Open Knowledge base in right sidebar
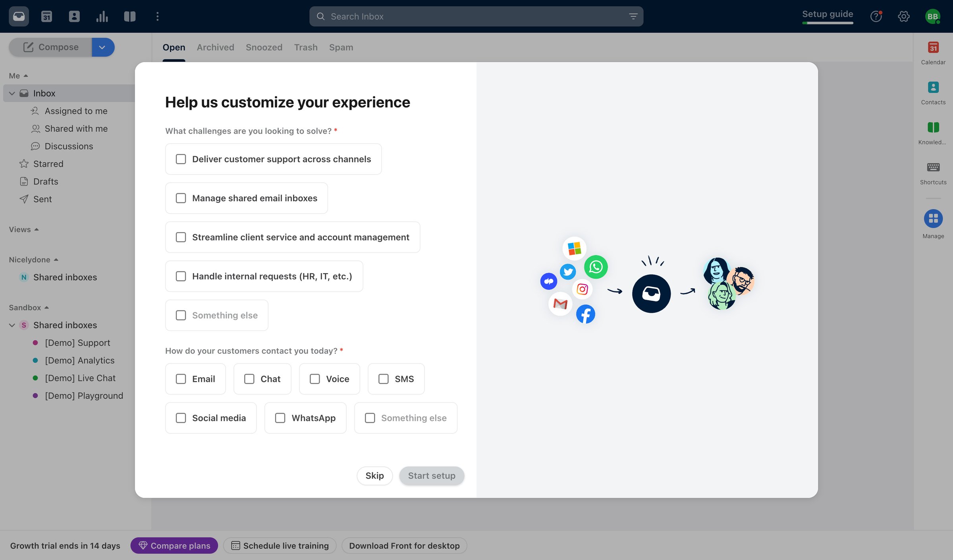Viewport: 953px width, 560px height. pyautogui.click(x=933, y=133)
